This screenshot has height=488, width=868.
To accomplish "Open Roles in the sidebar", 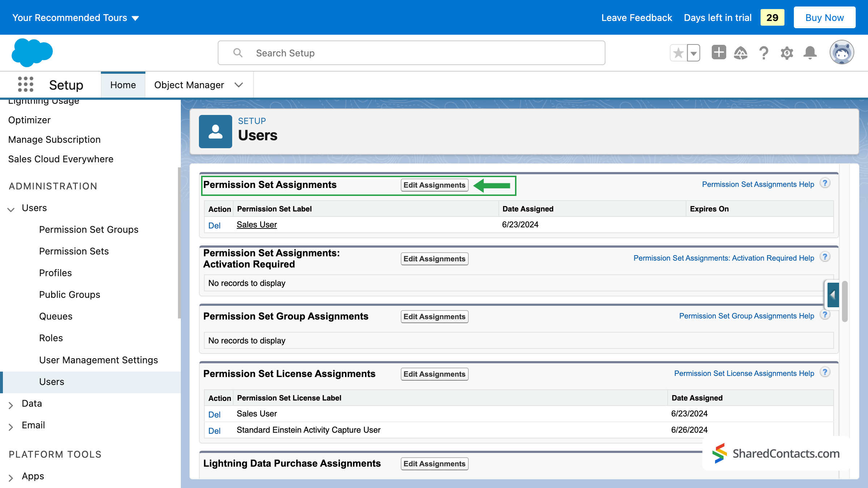I will (x=51, y=338).
